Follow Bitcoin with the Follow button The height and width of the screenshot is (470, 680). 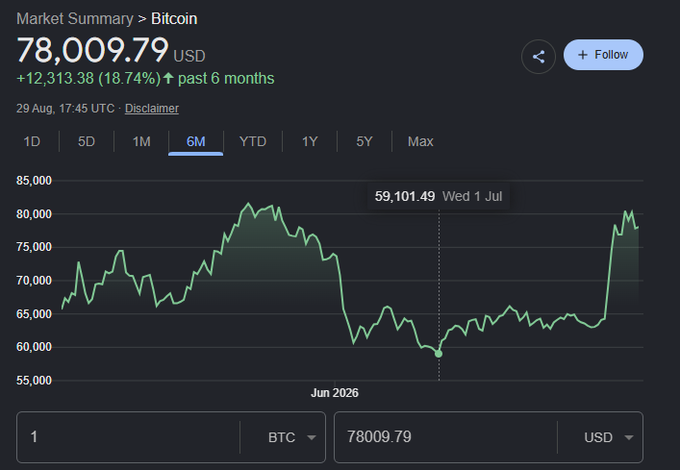click(603, 55)
